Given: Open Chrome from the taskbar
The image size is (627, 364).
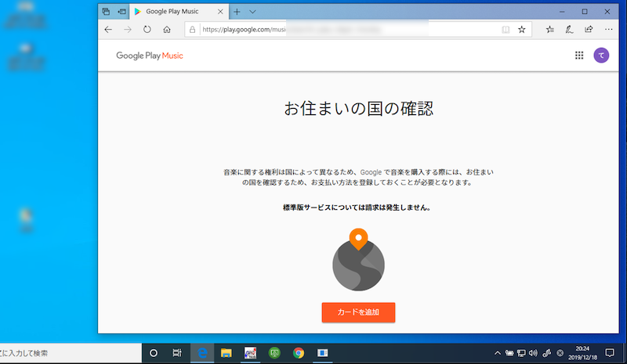Looking at the screenshot, I should (299, 353).
